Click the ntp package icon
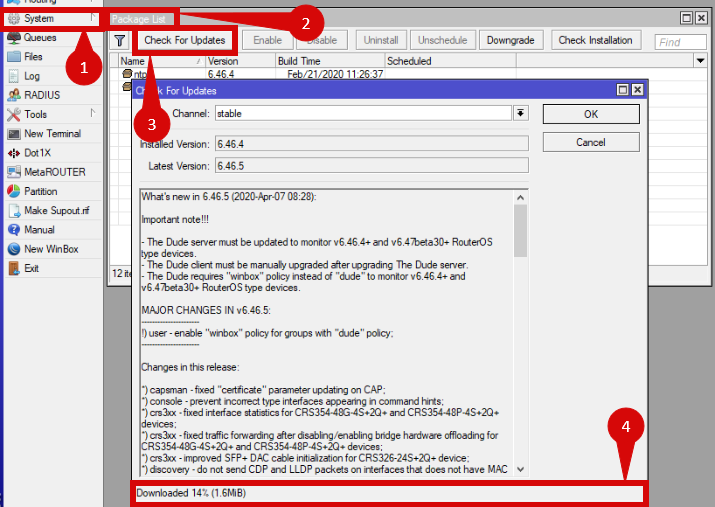Viewport: 715px width, 507px height. (x=127, y=74)
